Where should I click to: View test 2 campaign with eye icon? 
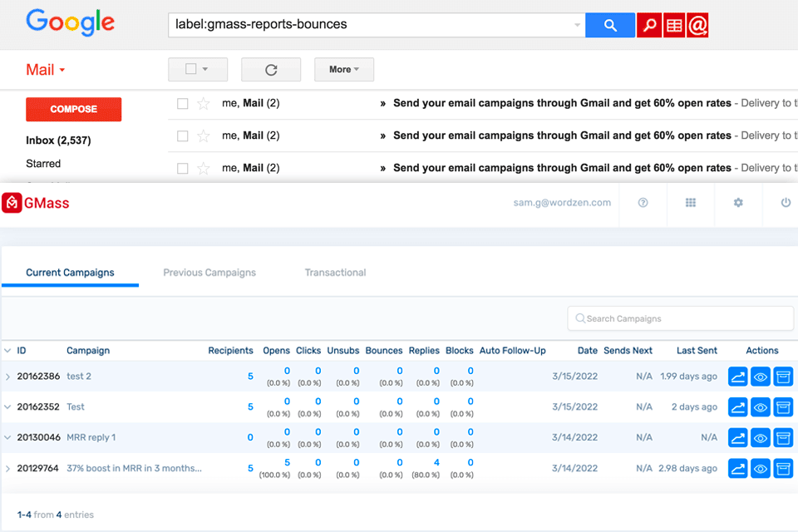(761, 377)
